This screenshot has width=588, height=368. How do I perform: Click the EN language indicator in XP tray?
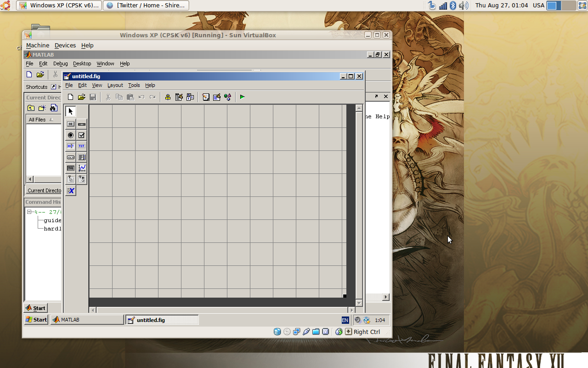(x=345, y=320)
